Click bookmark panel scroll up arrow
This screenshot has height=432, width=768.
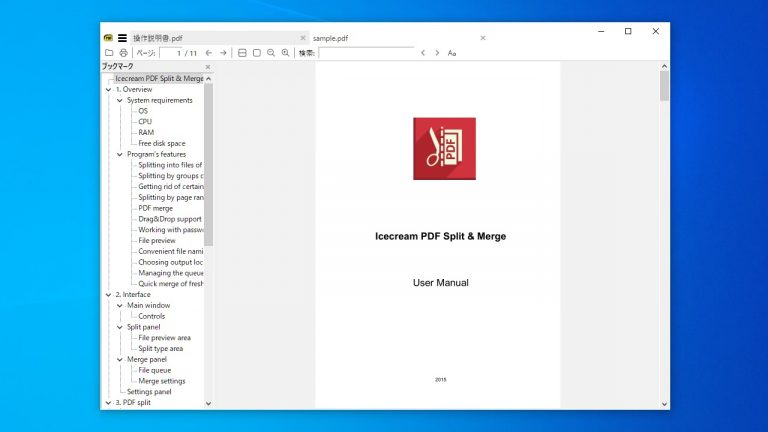tap(209, 79)
